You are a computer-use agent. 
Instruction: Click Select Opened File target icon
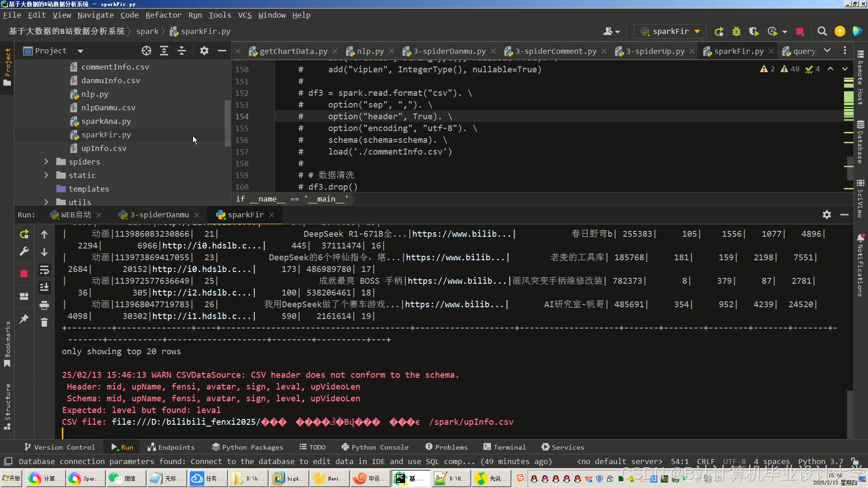click(146, 51)
